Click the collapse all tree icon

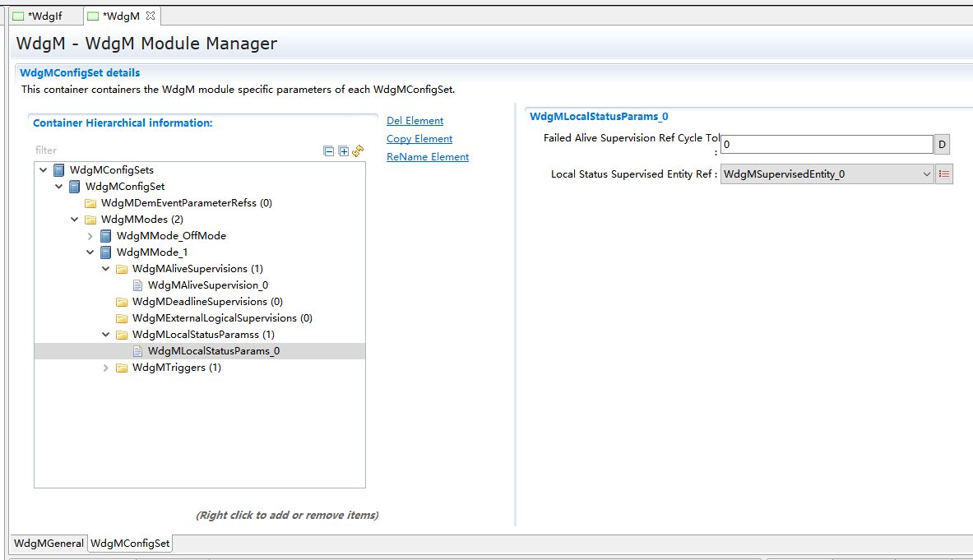329,151
